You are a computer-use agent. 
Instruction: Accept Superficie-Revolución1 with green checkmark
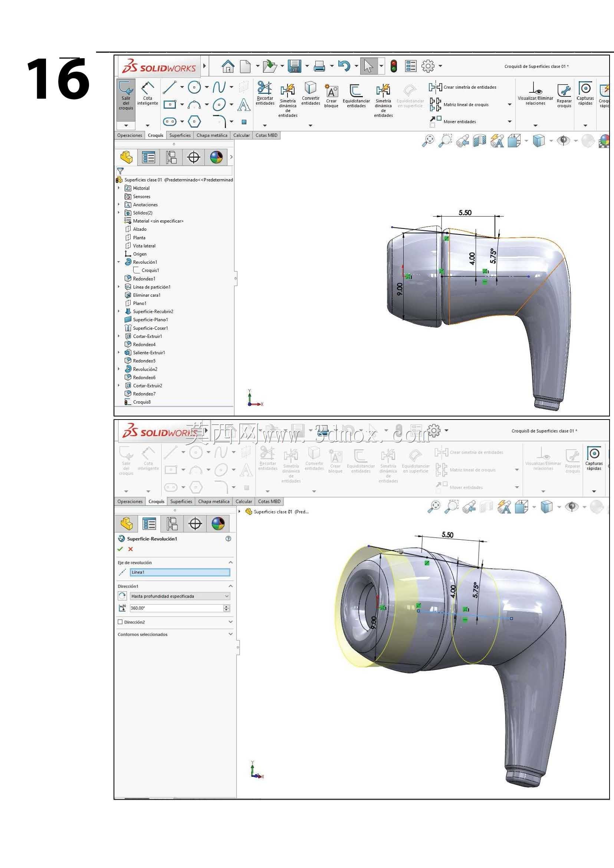tap(120, 549)
